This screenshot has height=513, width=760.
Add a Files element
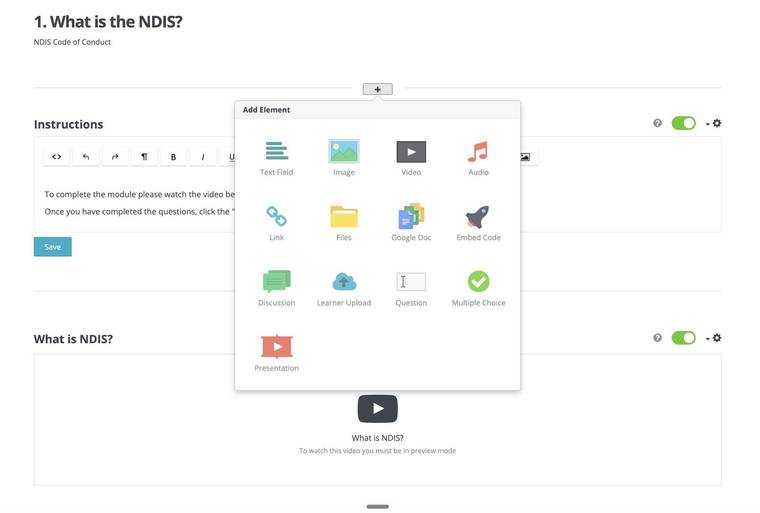coord(344,223)
